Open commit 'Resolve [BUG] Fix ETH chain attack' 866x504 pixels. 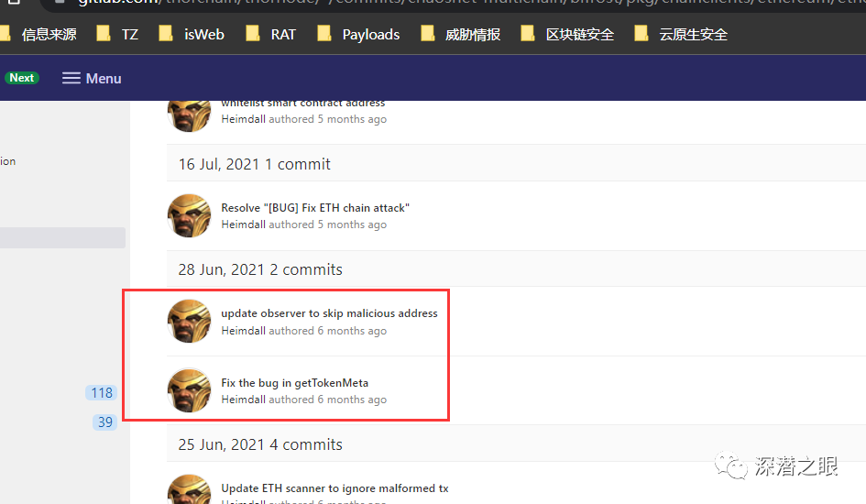pyautogui.click(x=315, y=208)
